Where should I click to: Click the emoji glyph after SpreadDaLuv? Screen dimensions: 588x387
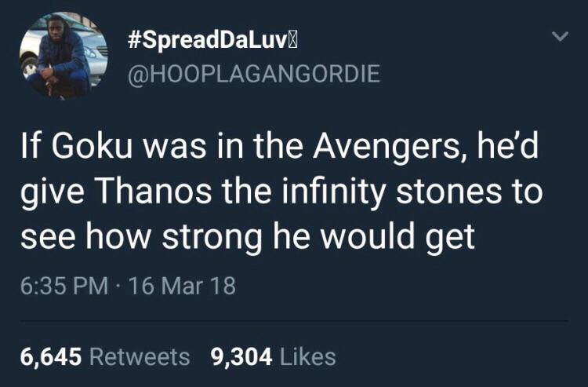click(x=294, y=39)
